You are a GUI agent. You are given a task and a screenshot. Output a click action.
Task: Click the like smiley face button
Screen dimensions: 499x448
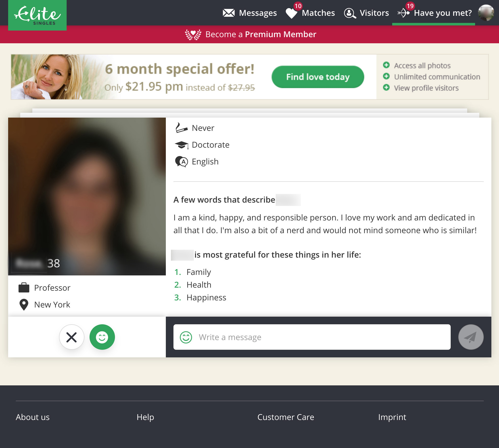click(102, 337)
